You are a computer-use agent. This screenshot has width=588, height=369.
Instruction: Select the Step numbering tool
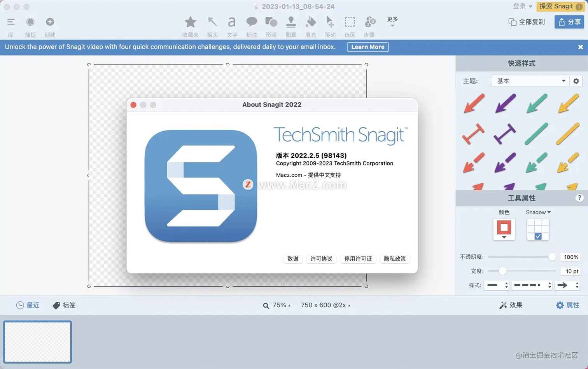[369, 22]
